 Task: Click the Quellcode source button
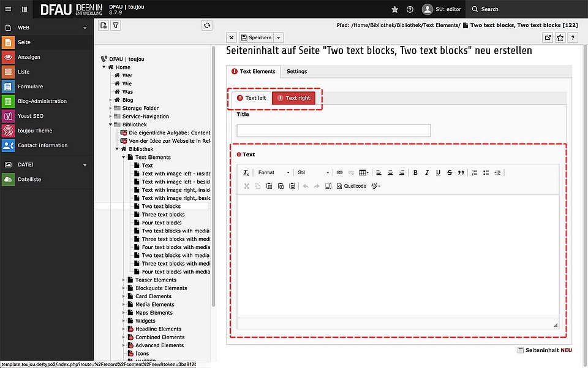pos(352,186)
